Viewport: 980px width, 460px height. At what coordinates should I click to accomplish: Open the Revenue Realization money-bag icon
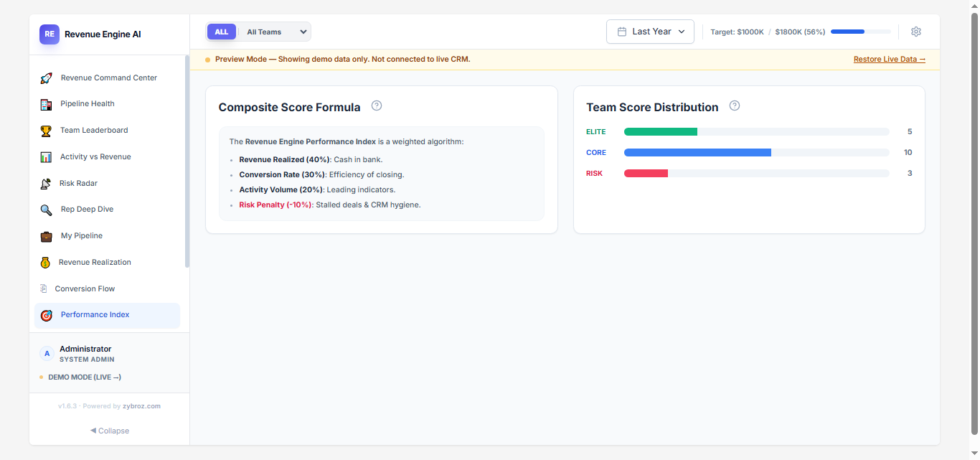(46, 262)
